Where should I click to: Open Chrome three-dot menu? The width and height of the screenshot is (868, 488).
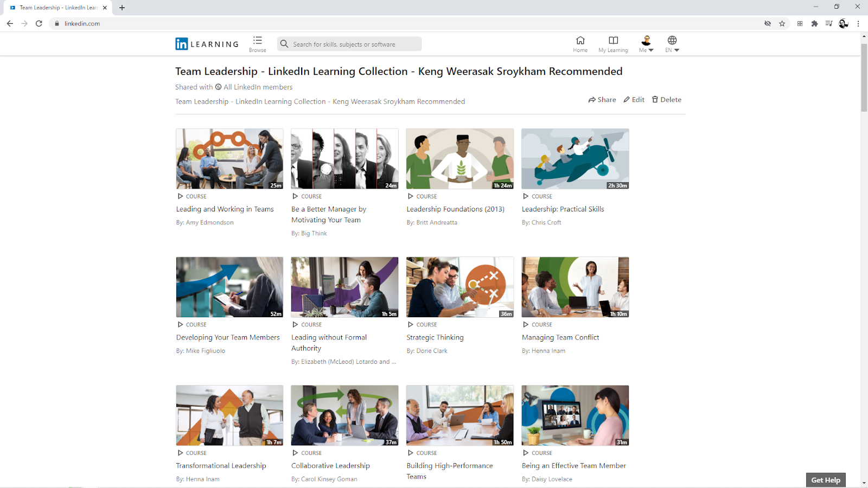[x=858, y=23]
